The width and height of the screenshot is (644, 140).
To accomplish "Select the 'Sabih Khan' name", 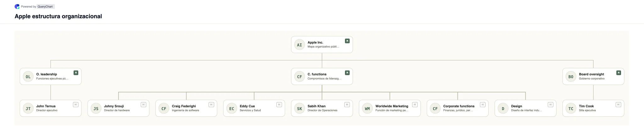I will [317, 106].
